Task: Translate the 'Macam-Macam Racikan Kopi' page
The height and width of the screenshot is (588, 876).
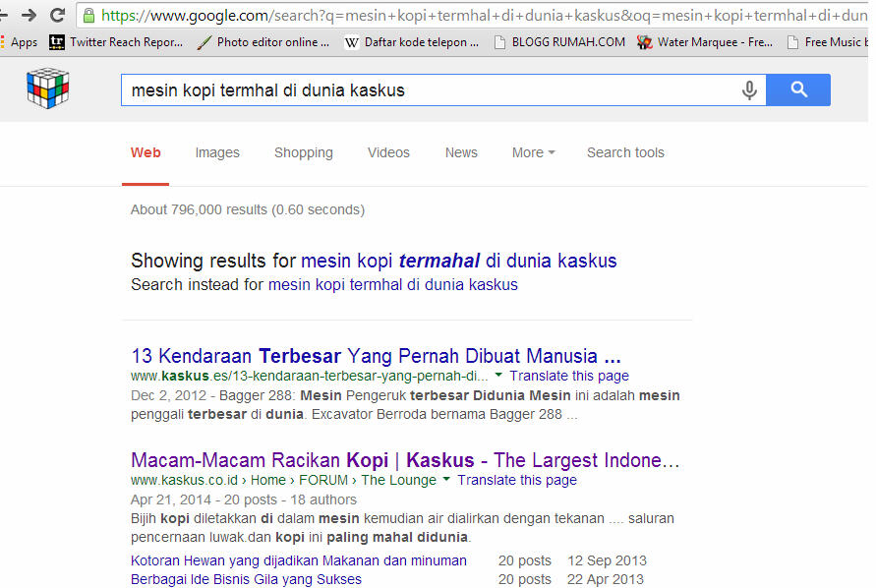Action: click(x=517, y=480)
